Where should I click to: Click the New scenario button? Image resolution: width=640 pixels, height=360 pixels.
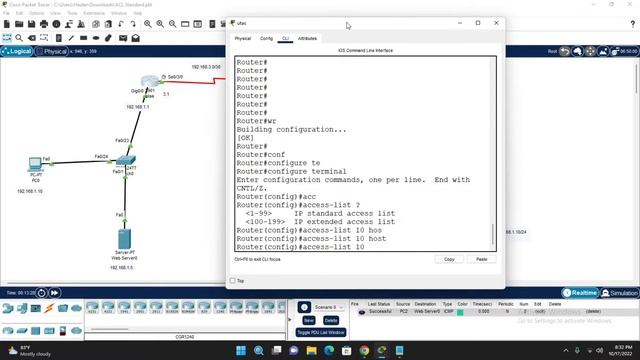coord(309,320)
